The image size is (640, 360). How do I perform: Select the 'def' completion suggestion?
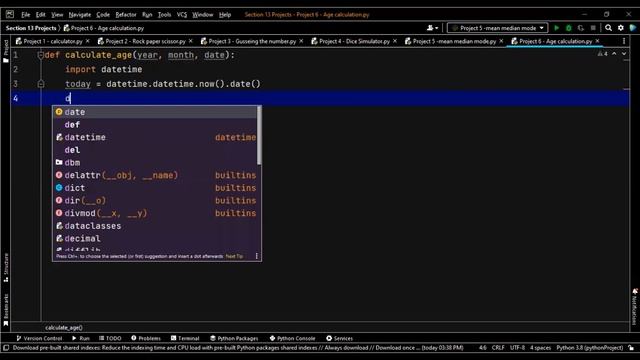tap(155, 124)
